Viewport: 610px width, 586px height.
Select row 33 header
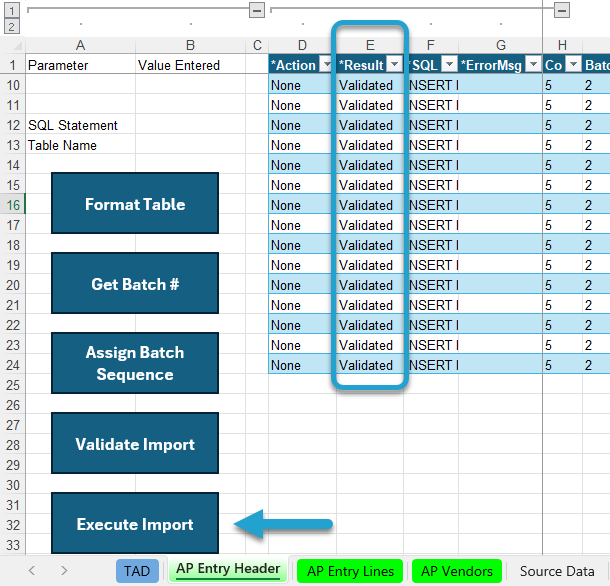(13, 545)
